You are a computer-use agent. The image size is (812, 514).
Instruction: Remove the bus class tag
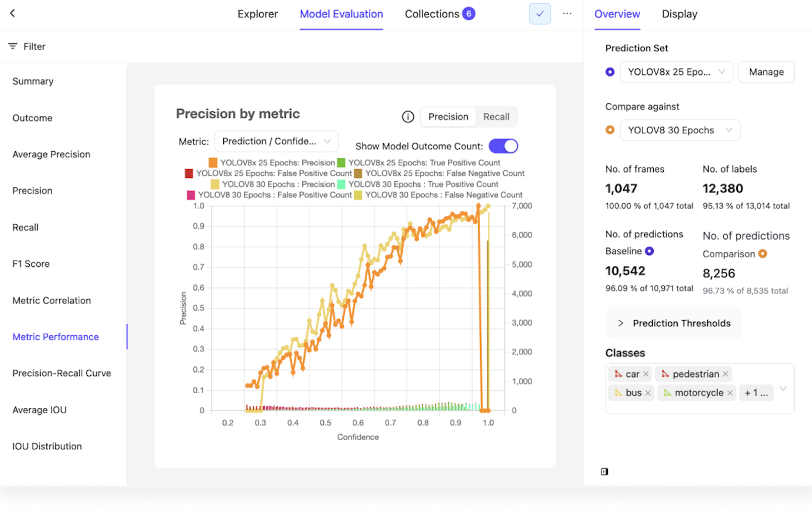click(648, 393)
